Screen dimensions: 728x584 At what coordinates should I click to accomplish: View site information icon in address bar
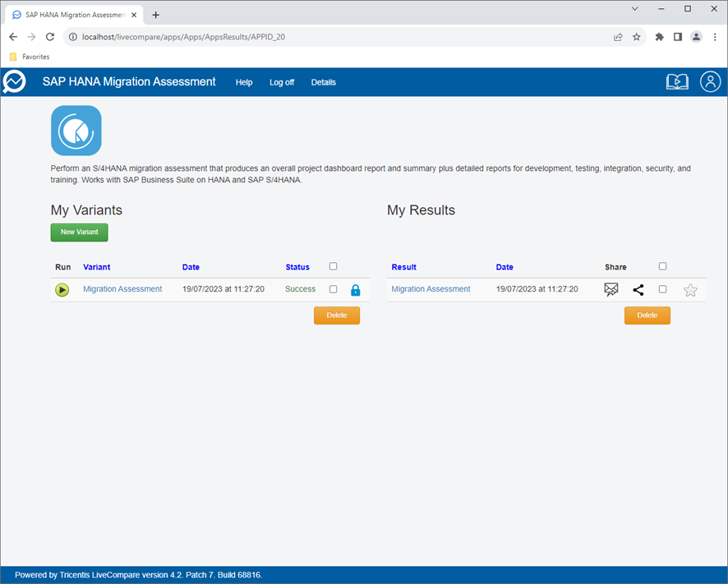point(73,37)
